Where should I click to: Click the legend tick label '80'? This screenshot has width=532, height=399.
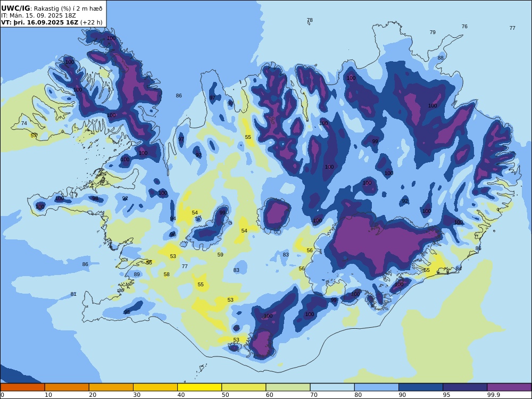(x=358, y=395)
